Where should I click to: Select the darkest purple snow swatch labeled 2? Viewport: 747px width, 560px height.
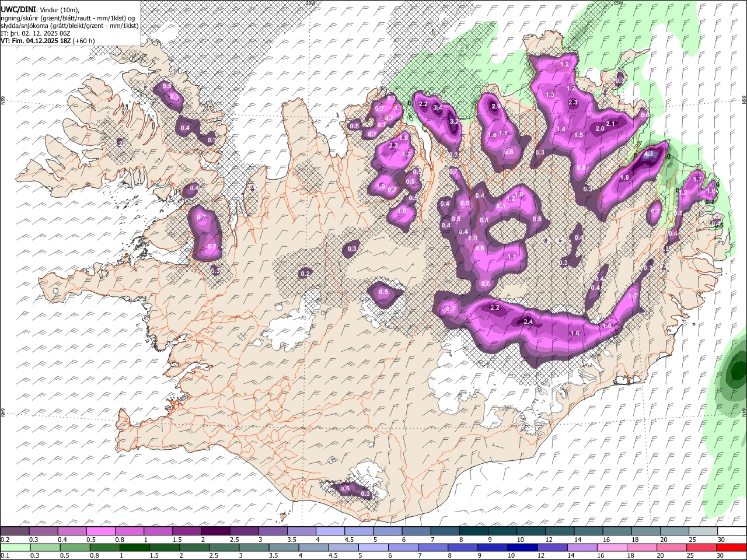tap(215, 531)
